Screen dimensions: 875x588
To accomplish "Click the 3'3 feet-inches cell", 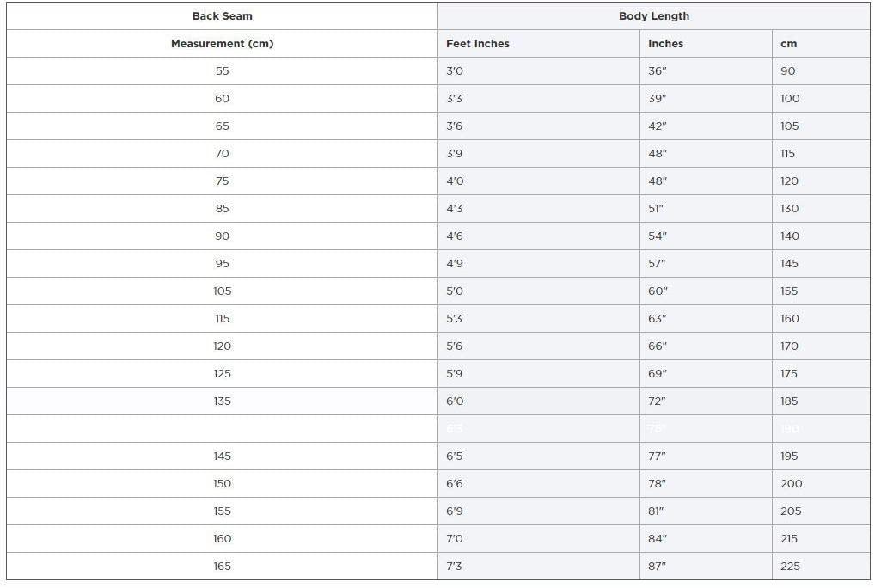I will [455, 99].
